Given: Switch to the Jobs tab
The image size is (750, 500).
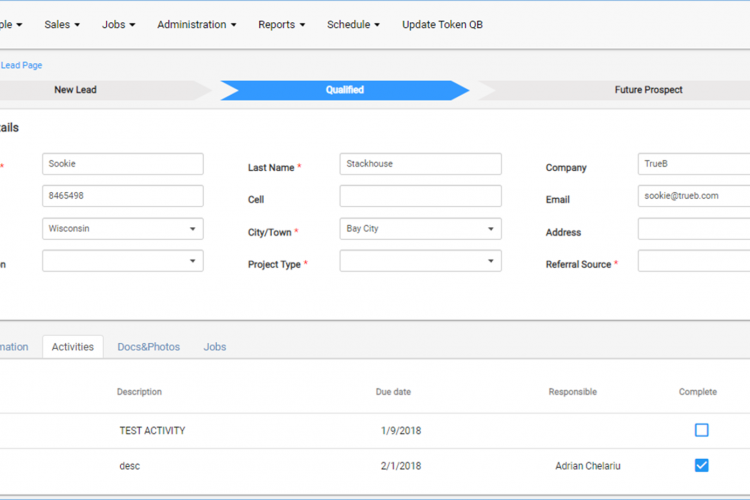Looking at the screenshot, I should click(x=215, y=347).
